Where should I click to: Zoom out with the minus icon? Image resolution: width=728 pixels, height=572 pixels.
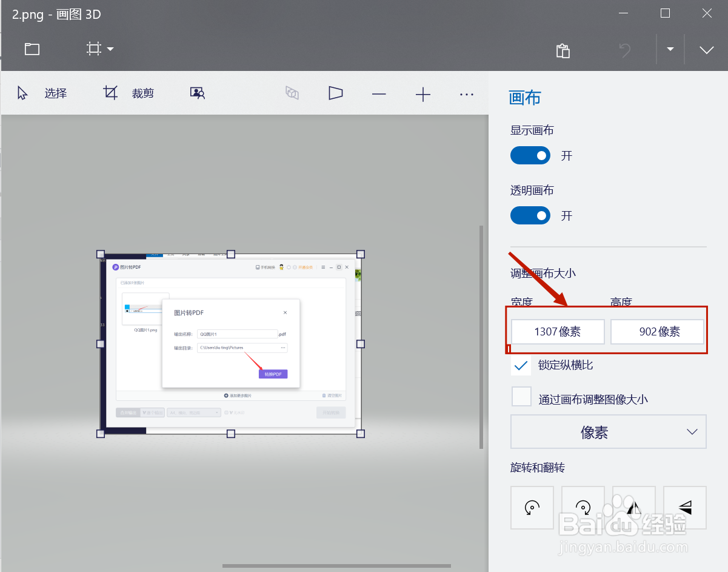click(x=379, y=94)
